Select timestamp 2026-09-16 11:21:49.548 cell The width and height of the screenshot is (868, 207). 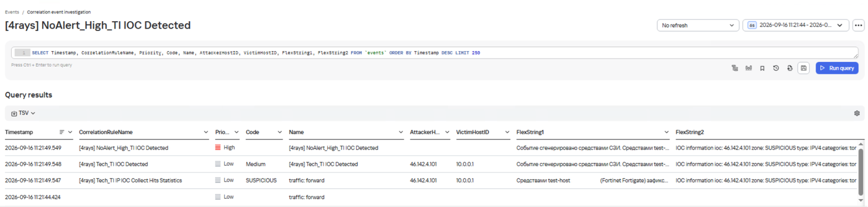(x=33, y=164)
